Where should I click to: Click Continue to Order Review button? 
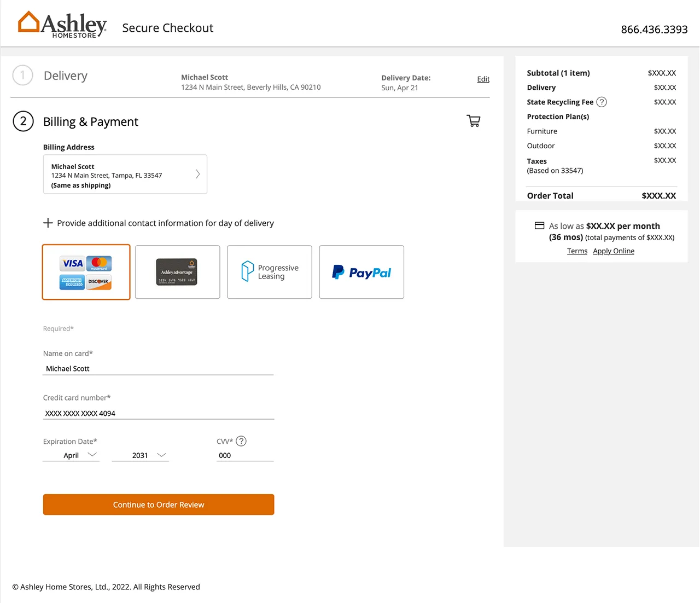159,505
